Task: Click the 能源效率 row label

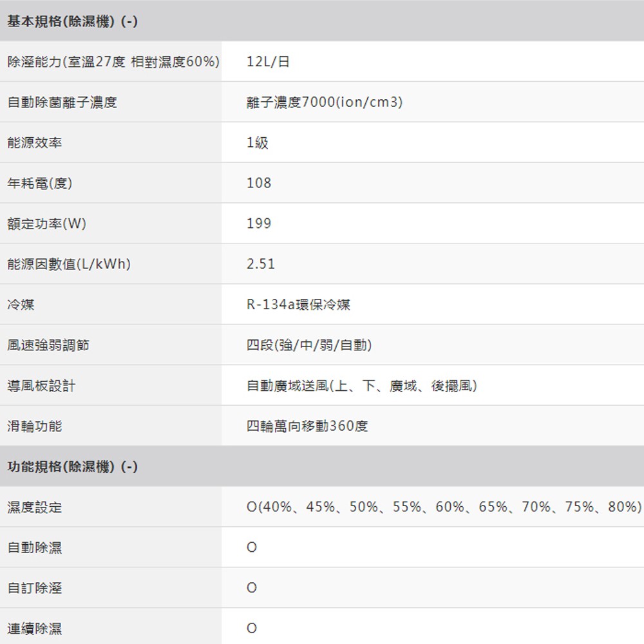Action: tap(35, 143)
